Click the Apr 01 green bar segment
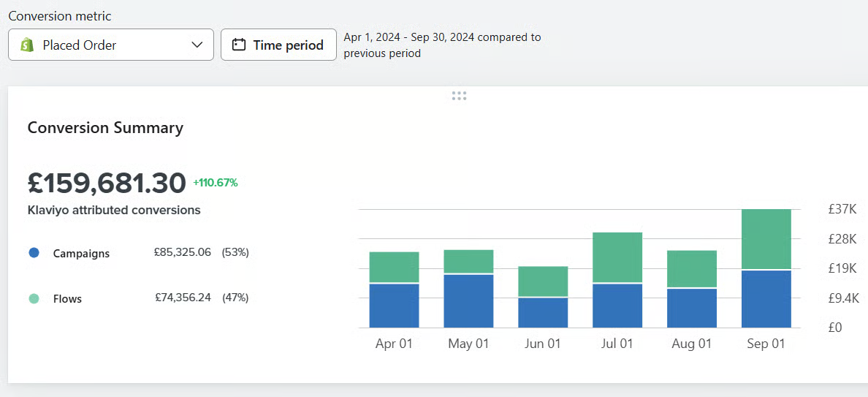Image resolution: width=868 pixels, height=397 pixels. 394,267
